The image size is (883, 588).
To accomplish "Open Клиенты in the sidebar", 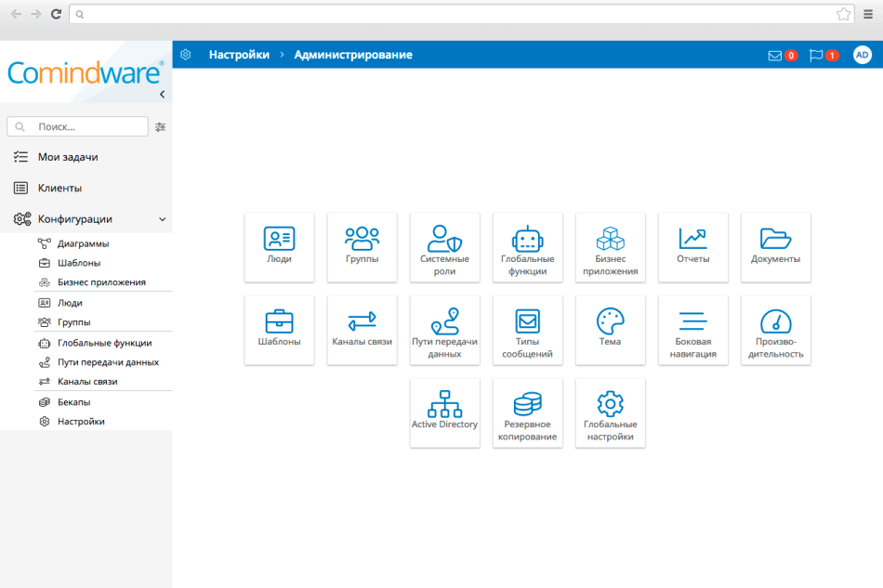I will [x=59, y=188].
